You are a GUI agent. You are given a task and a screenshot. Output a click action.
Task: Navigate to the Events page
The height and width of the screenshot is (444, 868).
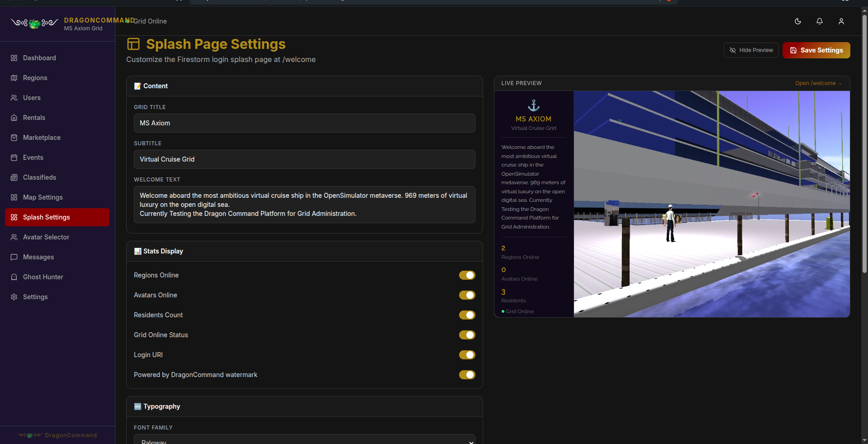coord(57,158)
